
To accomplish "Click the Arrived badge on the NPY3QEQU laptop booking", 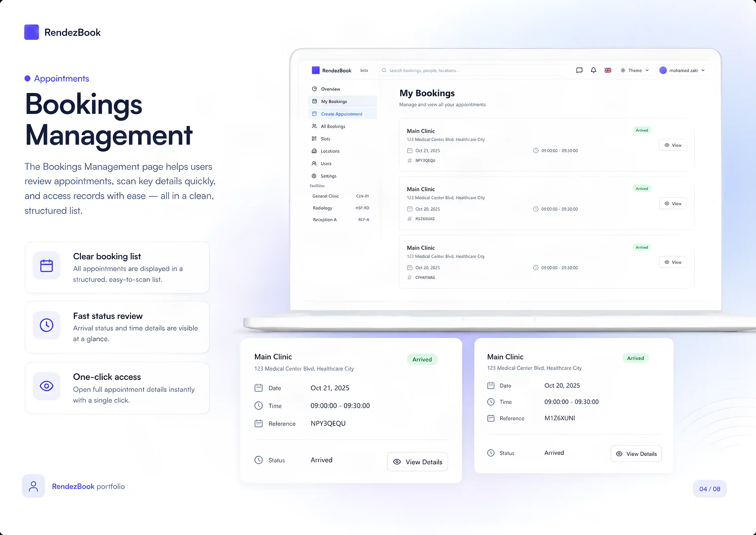I will [642, 130].
